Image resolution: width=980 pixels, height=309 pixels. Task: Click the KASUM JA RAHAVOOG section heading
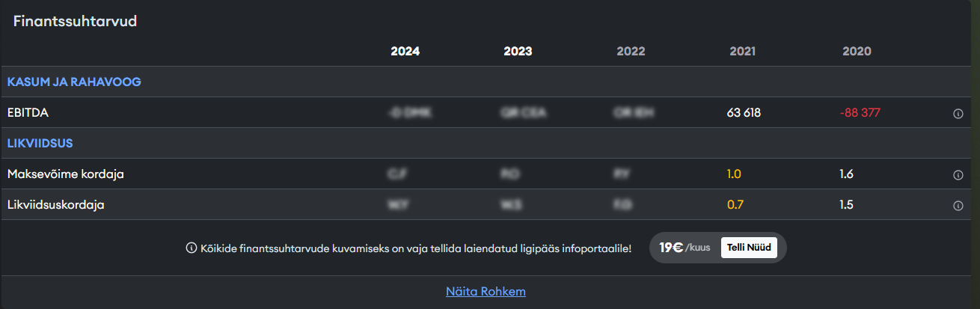pos(74,82)
